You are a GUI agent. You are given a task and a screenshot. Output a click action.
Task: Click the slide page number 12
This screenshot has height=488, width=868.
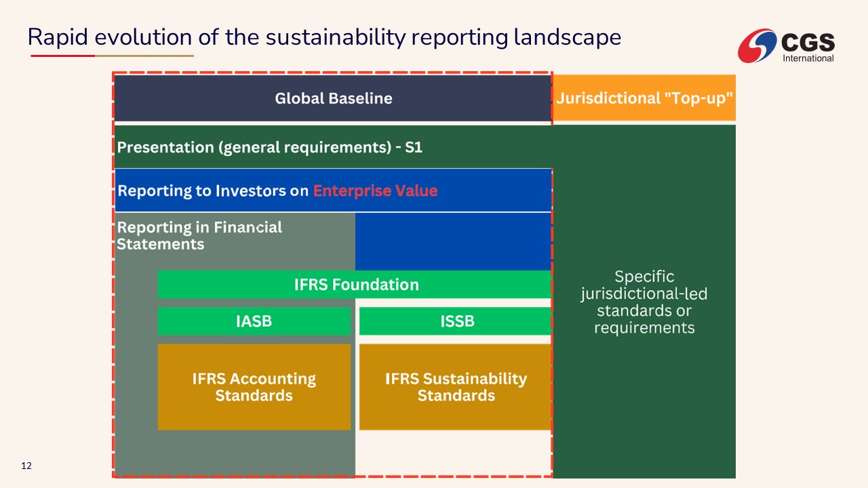pos(26,466)
